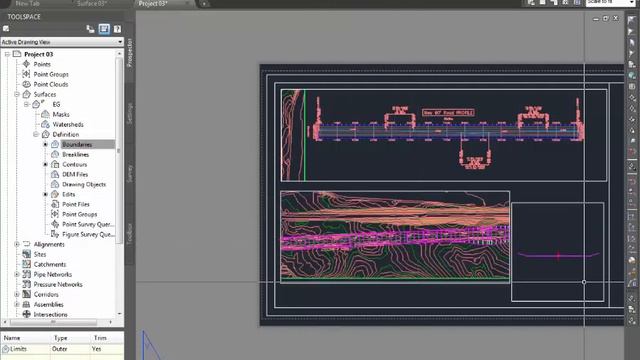Click the Pressure Networks node icon
The height and width of the screenshot is (360, 640).
pyautogui.click(x=27, y=284)
